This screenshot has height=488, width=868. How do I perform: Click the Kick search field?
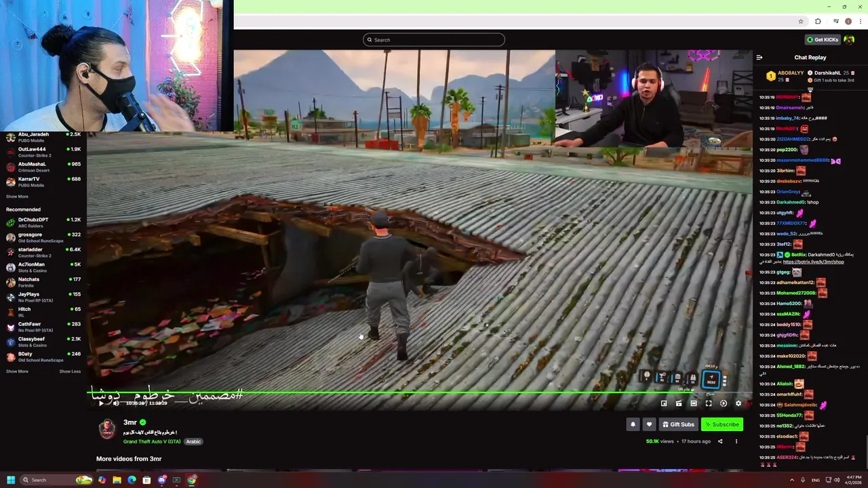point(434,40)
